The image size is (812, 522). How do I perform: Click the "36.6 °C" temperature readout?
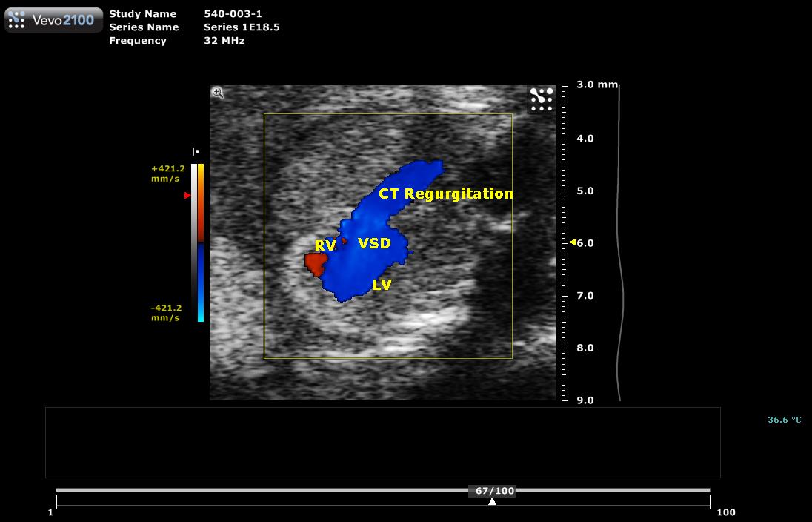[784, 420]
